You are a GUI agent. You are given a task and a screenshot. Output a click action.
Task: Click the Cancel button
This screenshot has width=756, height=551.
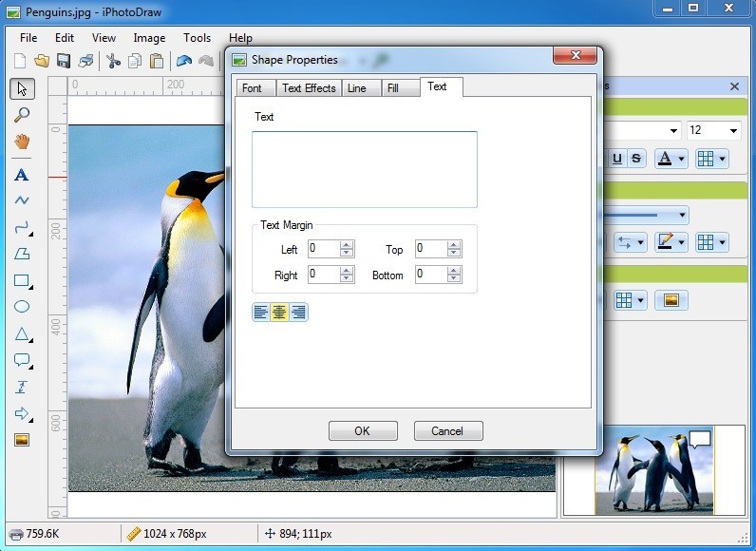click(447, 430)
